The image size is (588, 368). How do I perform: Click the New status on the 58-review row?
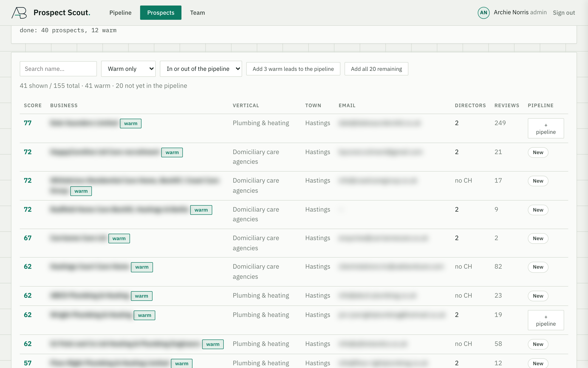(x=538, y=344)
